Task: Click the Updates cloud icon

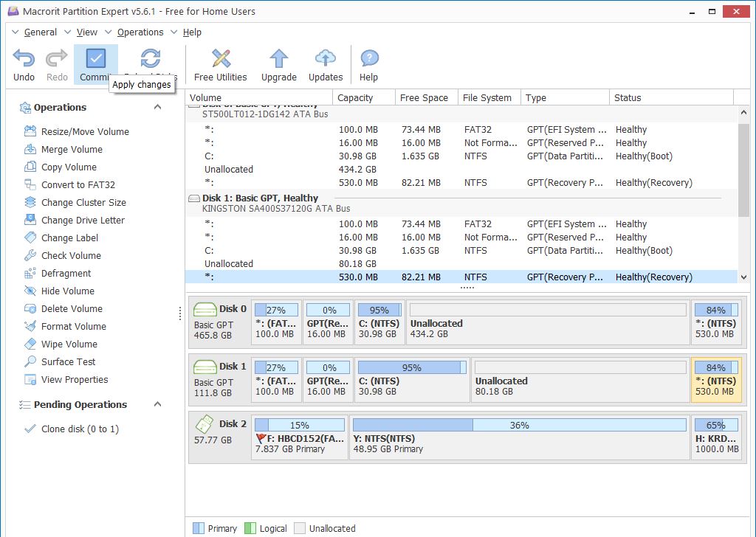Action: point(326,59)
